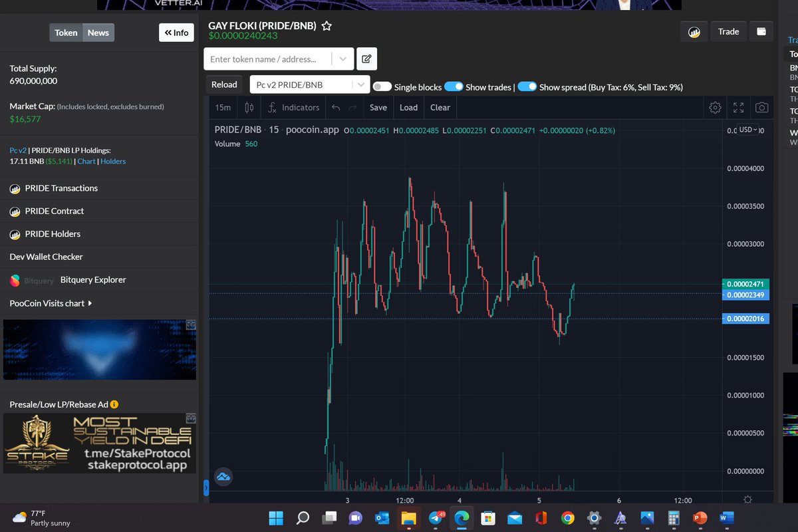Click the Info collapse button

point(176,33)
